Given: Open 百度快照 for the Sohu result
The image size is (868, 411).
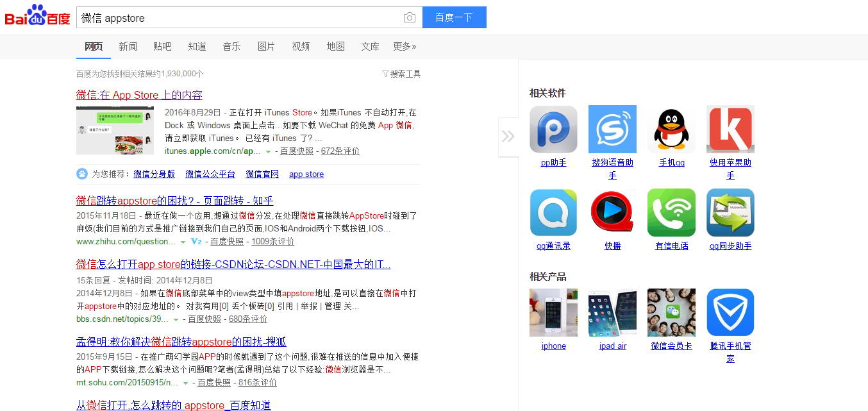Looking at the screenshot, I should point(214,383).
